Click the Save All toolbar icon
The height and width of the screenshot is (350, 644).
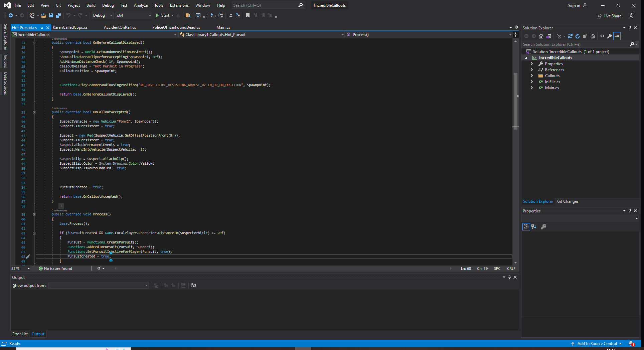(x=58, y=15)
